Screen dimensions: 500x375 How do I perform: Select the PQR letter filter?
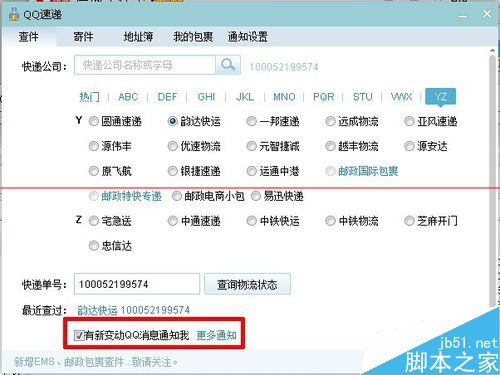coord(323,97)
